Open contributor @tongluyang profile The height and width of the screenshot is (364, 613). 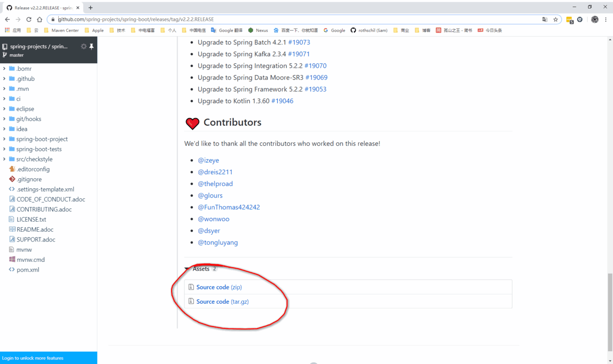pyautogui.click(x=218, y=243)
